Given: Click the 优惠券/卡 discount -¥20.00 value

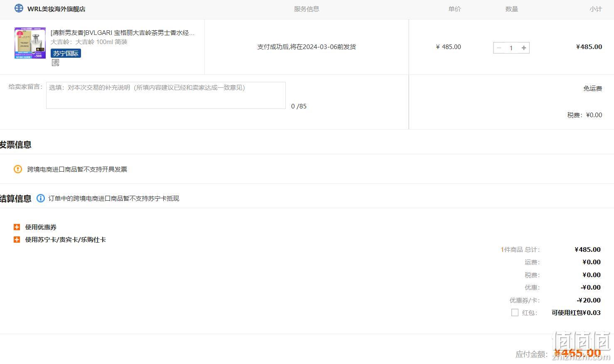Looking at the screenshot, I should pos(589,300).
